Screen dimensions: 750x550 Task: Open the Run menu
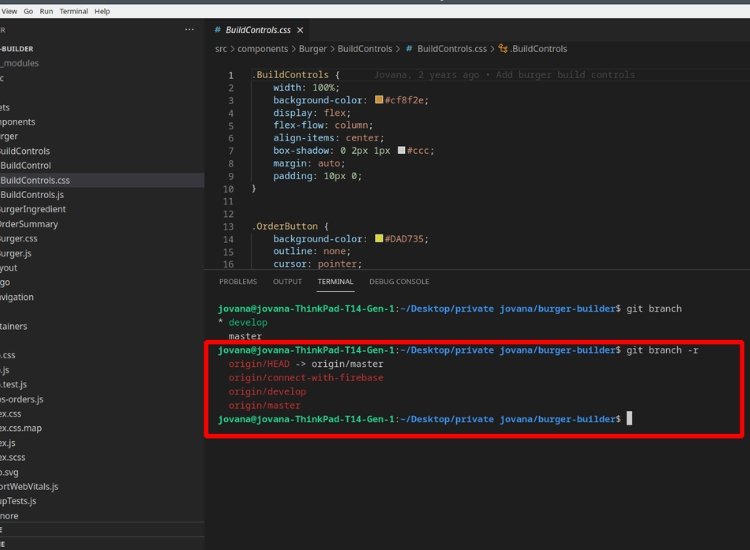[x=46, y=11]
